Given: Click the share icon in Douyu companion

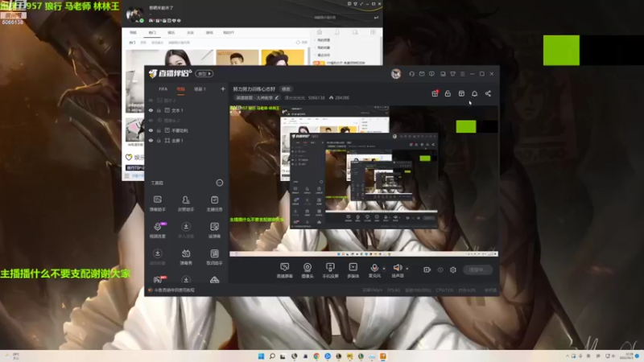Looking at the screenshot, I should pyautogui.click(x=488, y=93).
